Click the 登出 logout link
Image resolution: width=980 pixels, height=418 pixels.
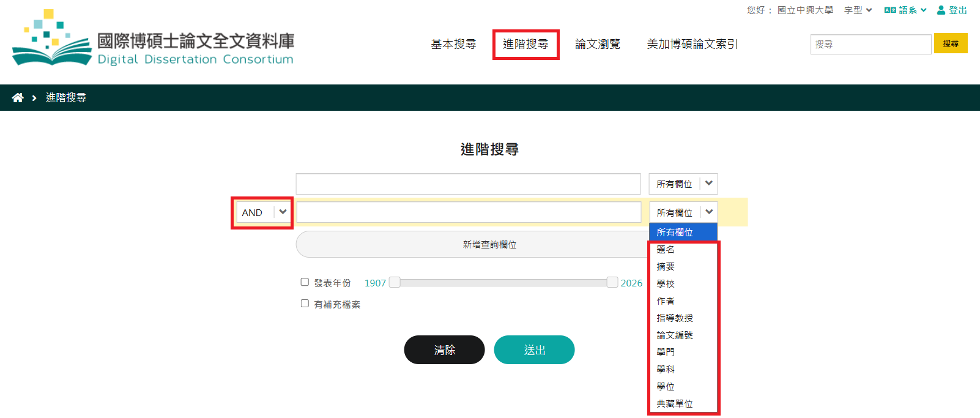(x=958, y=10)
